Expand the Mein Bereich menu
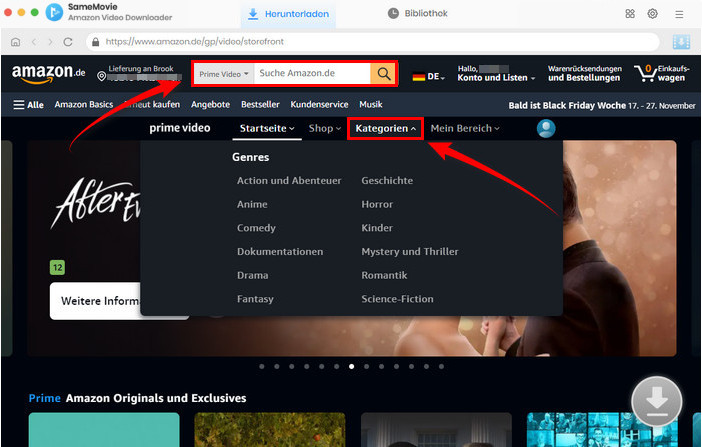The image size is (702, 447). pyautogui.click(x=465, y=128)
